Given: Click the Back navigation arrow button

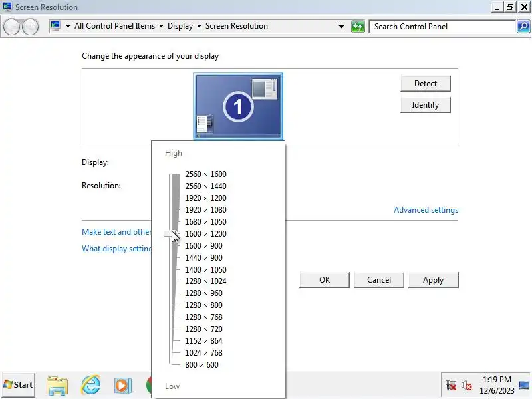Looking at the screenshot, I should [x=11, y=27].
